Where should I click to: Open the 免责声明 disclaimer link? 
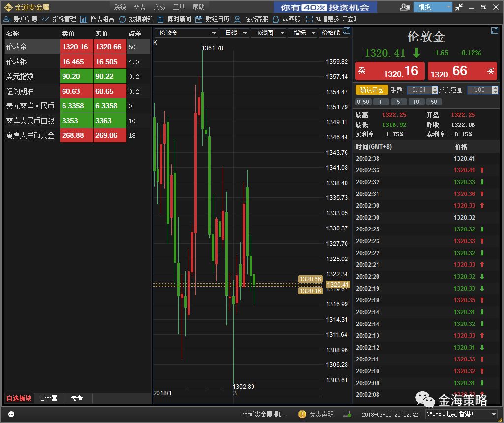(x=321, y=414)
